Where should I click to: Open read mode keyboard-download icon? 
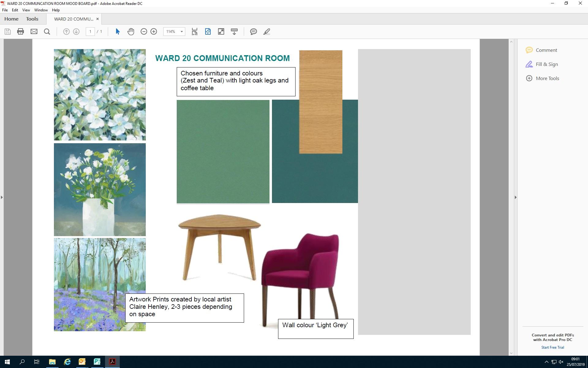tap(234, 32)
